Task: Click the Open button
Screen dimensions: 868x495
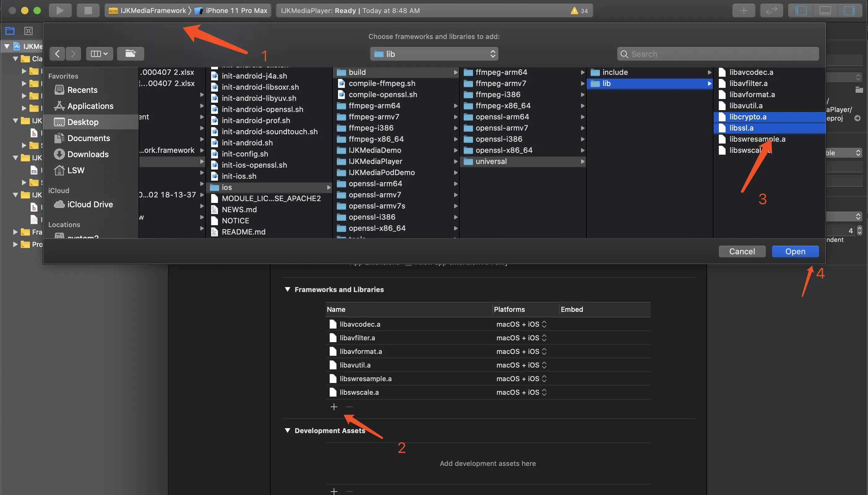Action: click(x=795, y=251)
